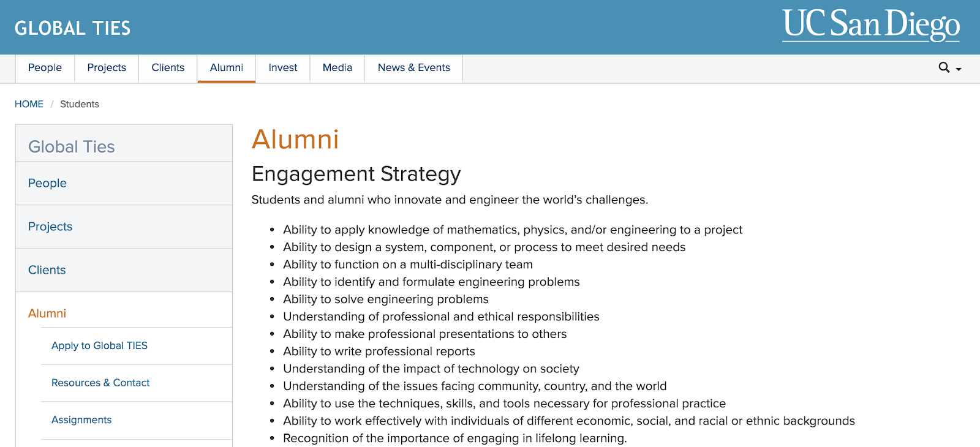
Task: Click the Alumni page heading
Action: pyautogui.click(x=295, y=140)
